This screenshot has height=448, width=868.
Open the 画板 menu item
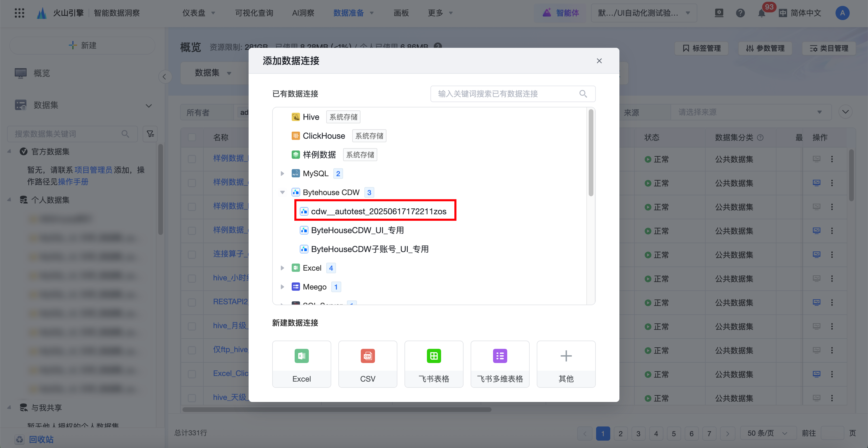401,13
